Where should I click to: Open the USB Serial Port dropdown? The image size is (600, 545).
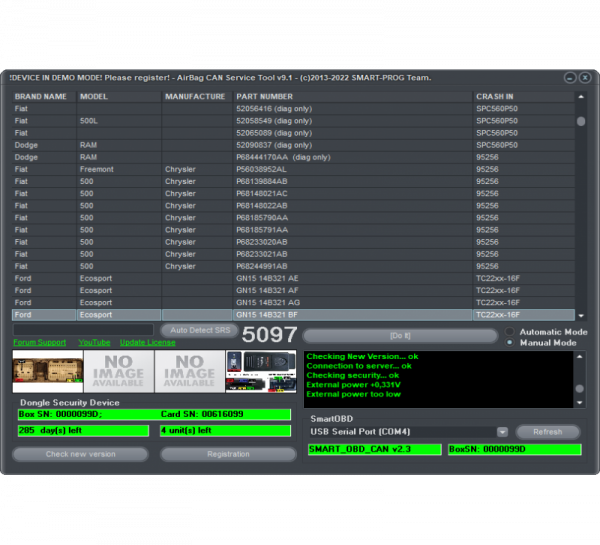[x=502, y=432]
